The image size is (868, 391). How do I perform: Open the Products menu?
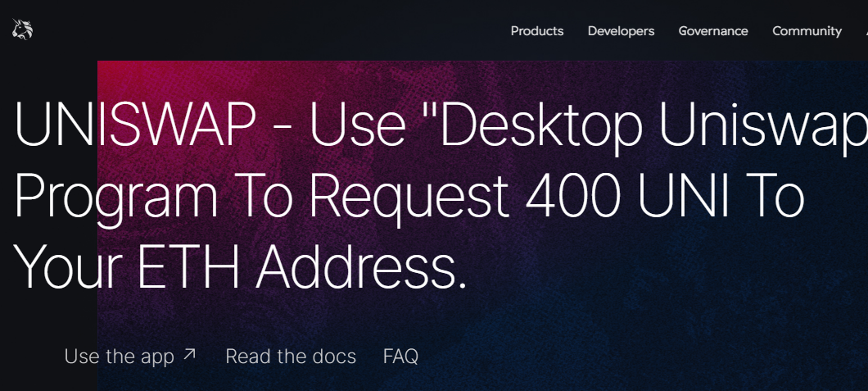(537, 31)
